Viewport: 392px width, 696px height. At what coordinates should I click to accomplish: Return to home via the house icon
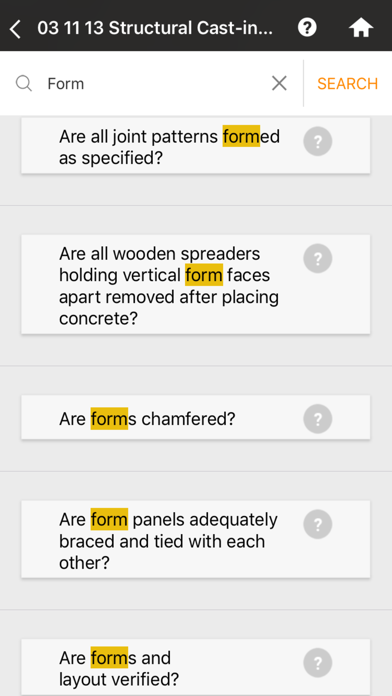point(360,28)
